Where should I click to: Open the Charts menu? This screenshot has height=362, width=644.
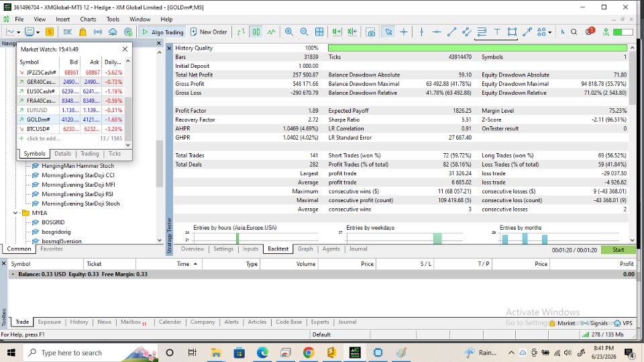[x=88, y=19]
